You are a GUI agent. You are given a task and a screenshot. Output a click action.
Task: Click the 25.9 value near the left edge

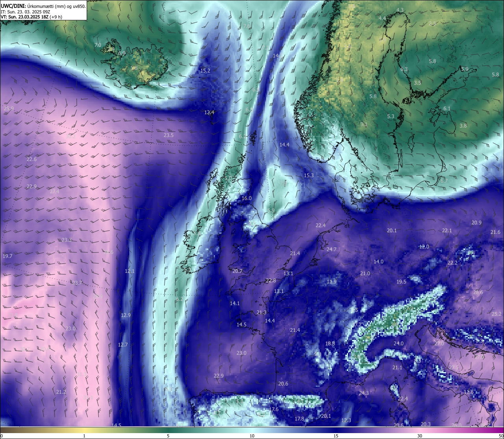[x=9, y=108]
